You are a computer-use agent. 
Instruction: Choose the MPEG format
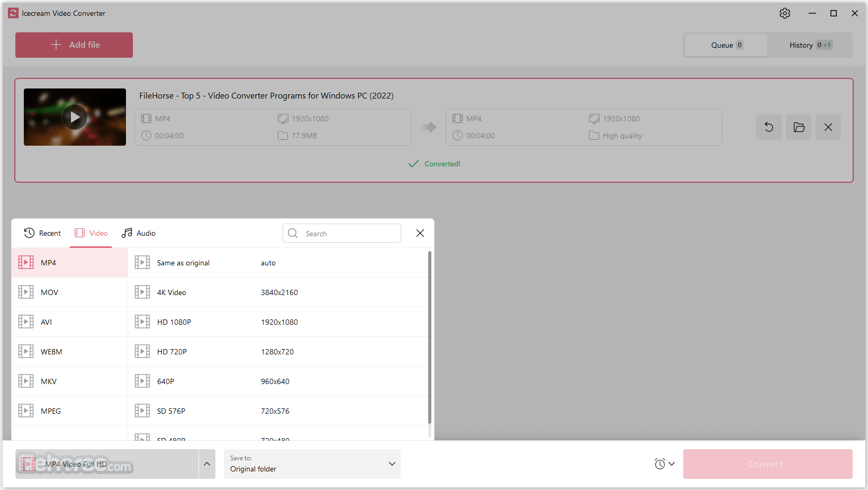[70, 411]
